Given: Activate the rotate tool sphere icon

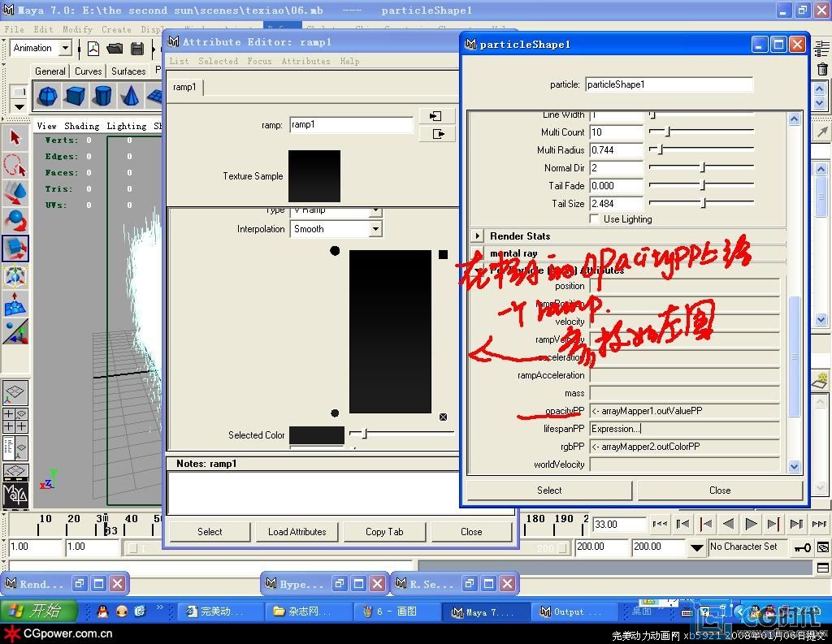Looking at the screenshot, I should tap(15, 221).
